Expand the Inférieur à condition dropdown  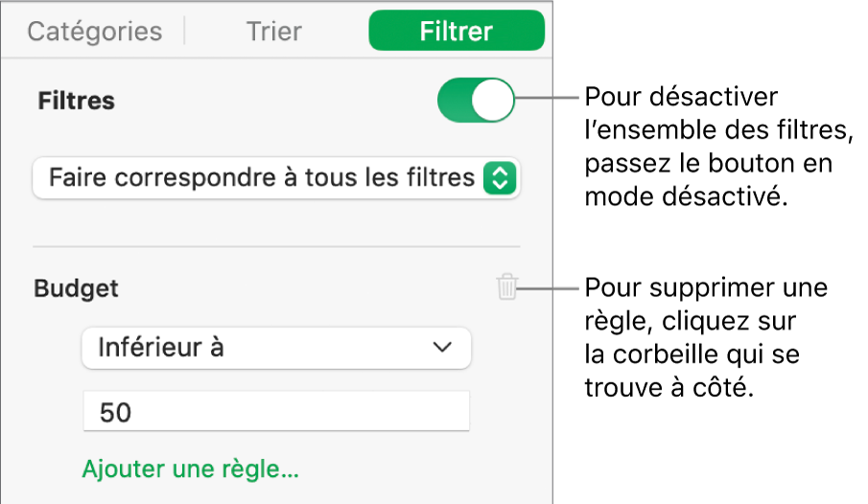276,348
